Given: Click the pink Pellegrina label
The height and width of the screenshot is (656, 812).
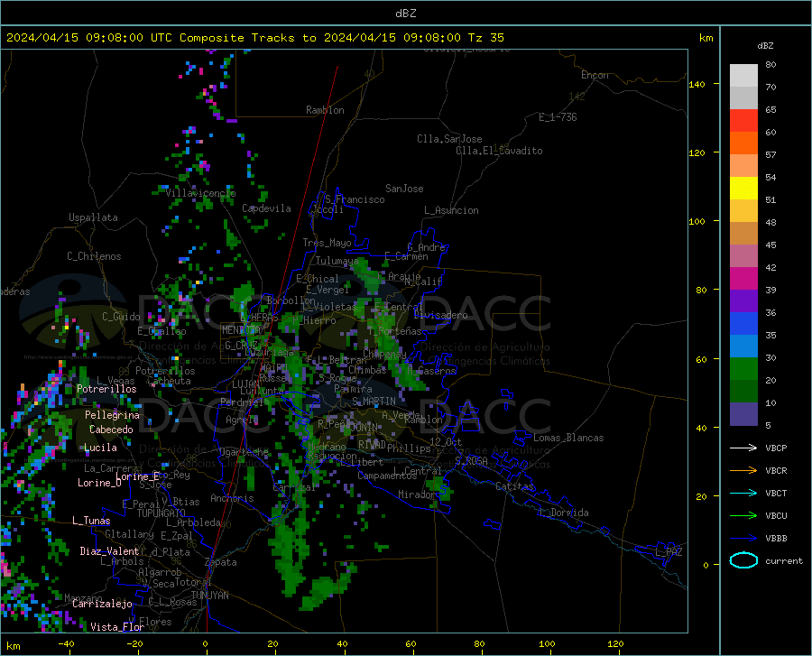Looking at the screenshot, I should point(112,415).
